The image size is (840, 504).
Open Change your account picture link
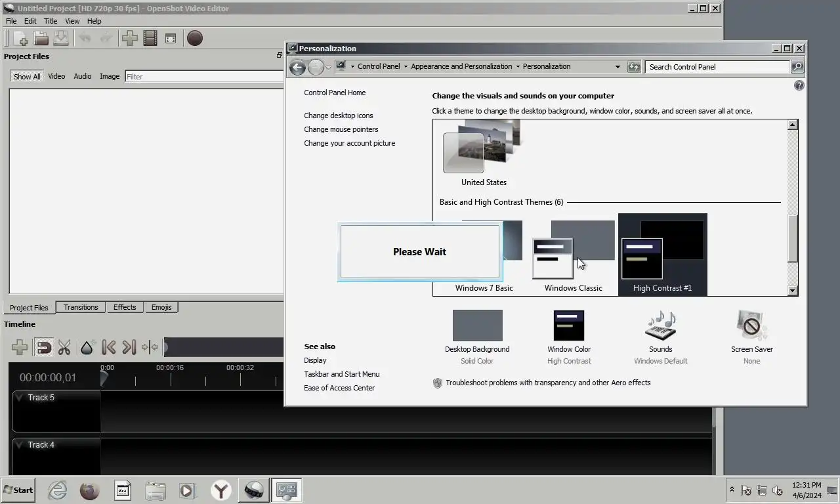tap(349, 143)
